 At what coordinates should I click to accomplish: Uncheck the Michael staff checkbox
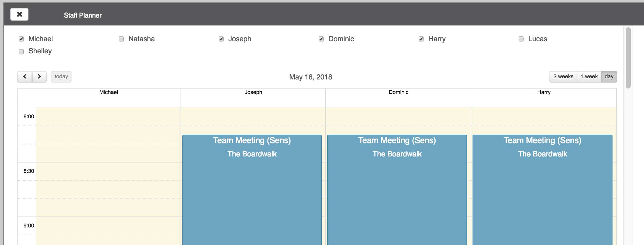tap(21, 39)
